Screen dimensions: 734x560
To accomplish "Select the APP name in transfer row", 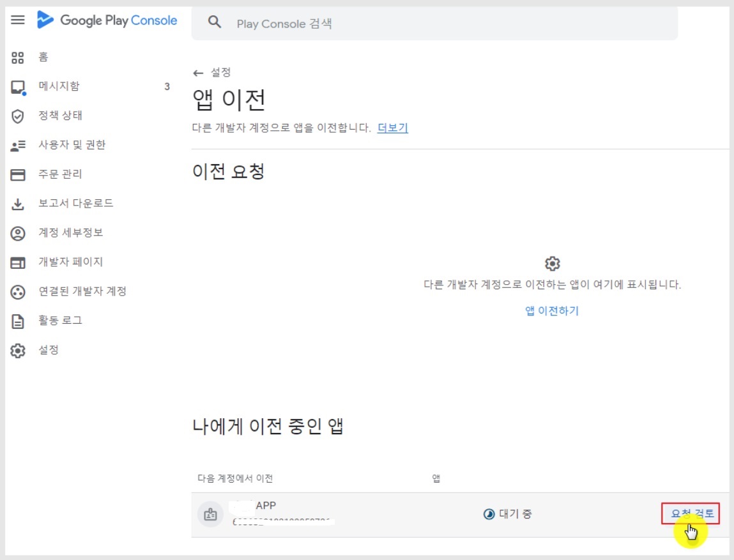I will click(x=266, y=505).
